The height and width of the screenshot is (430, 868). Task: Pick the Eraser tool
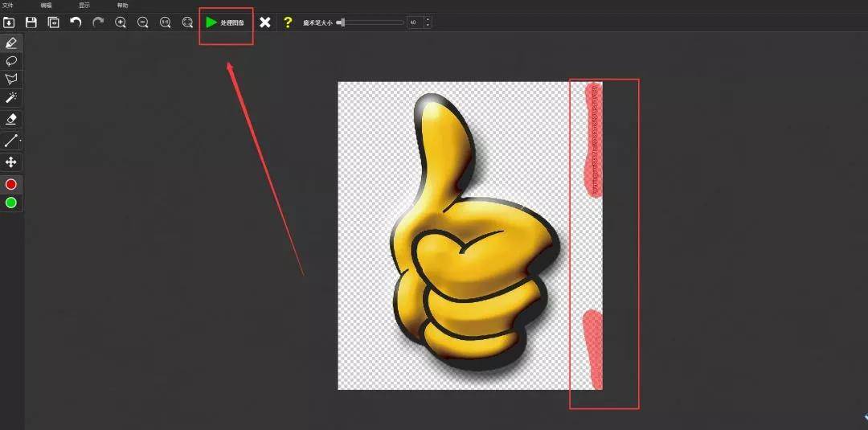[11, 118]
